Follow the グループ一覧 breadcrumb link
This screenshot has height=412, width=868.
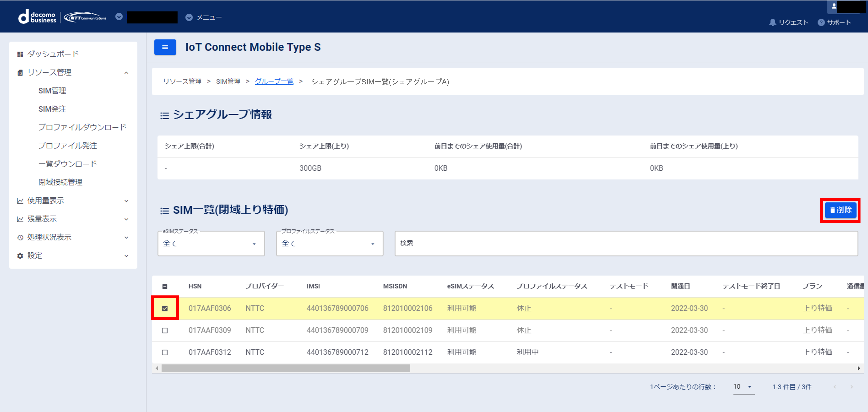pyautogui.click(x=274, y=81)
